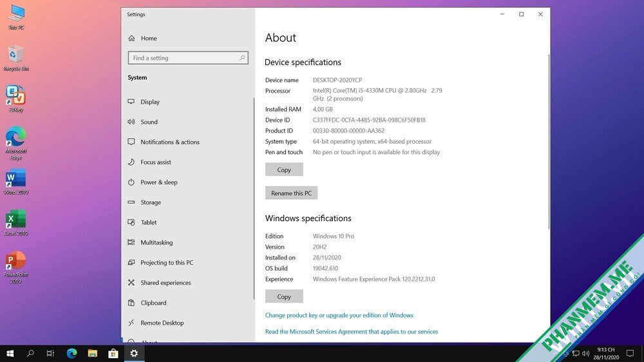The image size is (644, 362).
Task: Open Excel 2019 desktop shortcut
Action: (x=16, y=223)
